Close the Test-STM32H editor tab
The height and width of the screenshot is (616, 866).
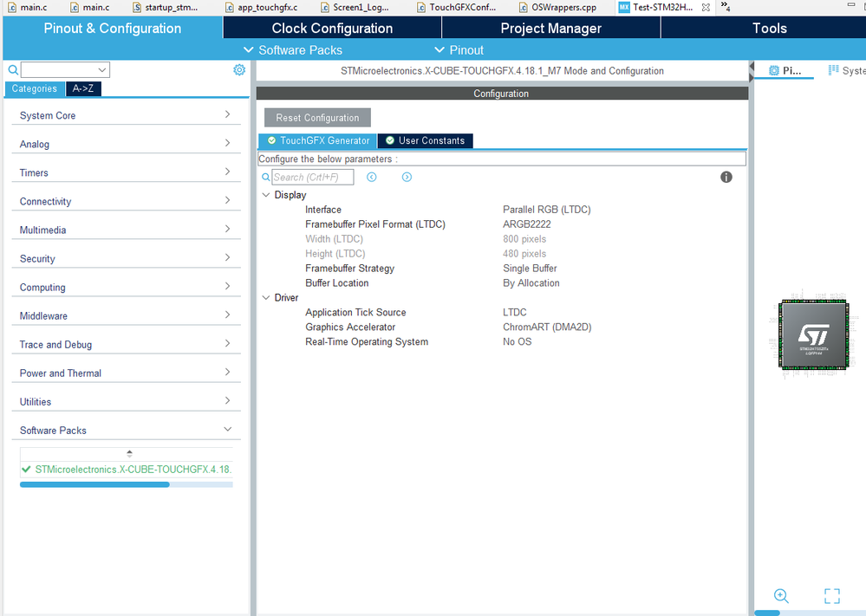706,7
